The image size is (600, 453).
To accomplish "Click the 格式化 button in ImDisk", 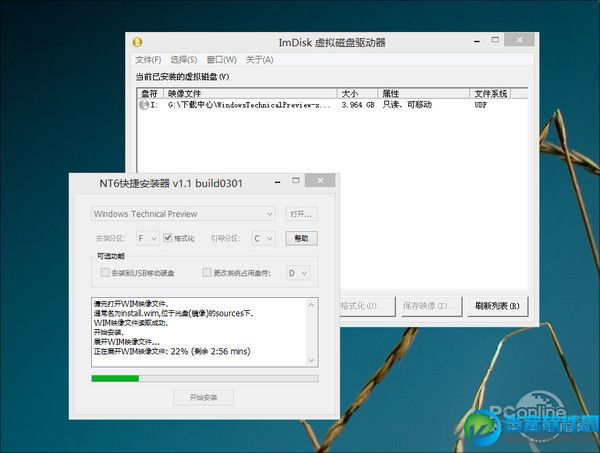I will (368, 306).
